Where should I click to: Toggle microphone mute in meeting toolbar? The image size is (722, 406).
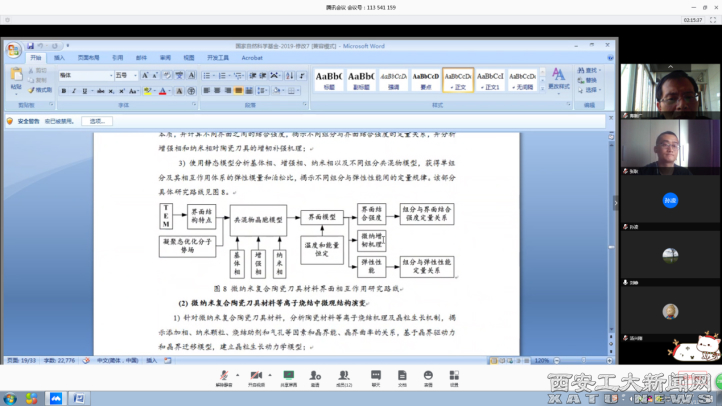pos(224,377)
